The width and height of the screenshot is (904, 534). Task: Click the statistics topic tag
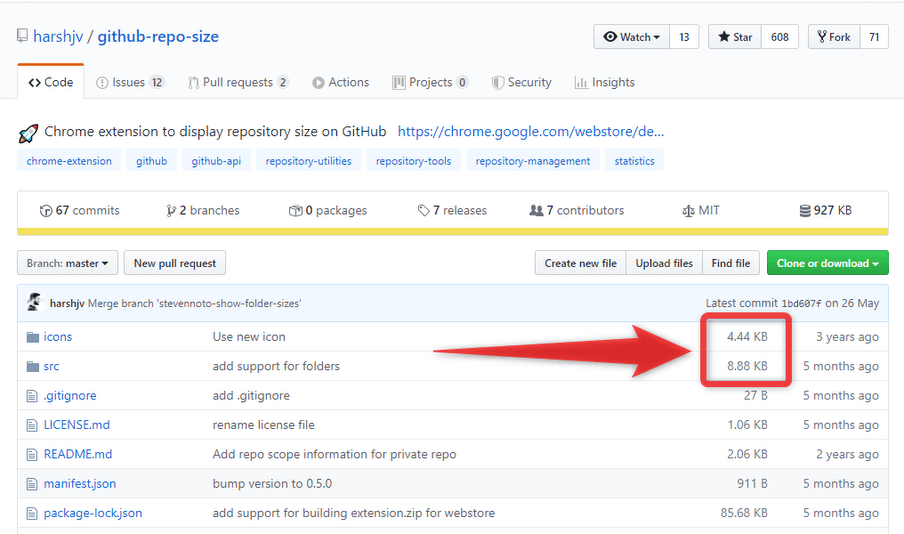(634, 161)
